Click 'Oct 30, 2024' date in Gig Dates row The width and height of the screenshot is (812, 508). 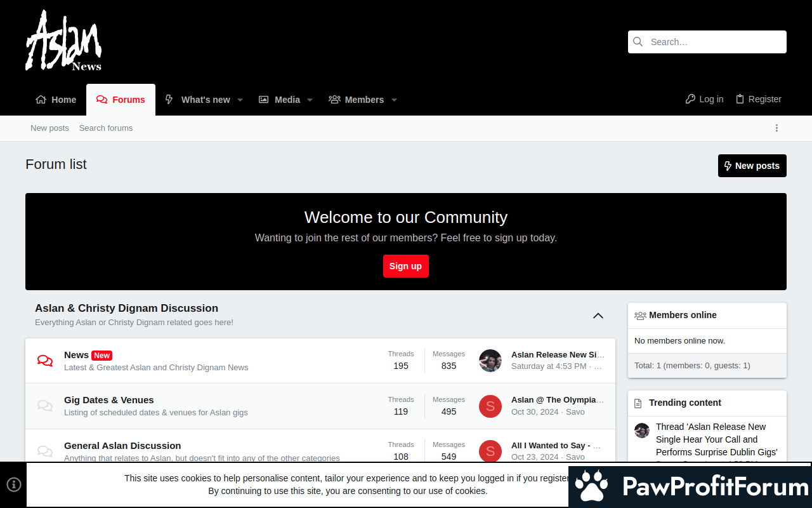[535, 412]
